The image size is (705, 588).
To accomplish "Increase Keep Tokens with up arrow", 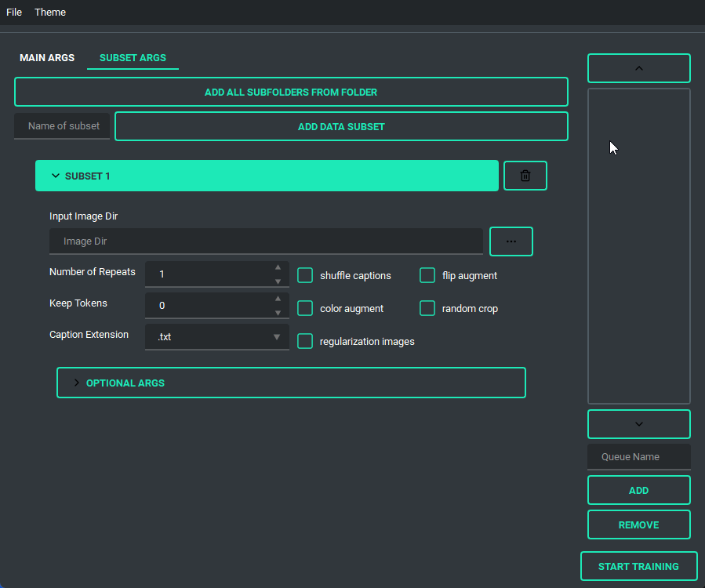I will pos(278,299).
